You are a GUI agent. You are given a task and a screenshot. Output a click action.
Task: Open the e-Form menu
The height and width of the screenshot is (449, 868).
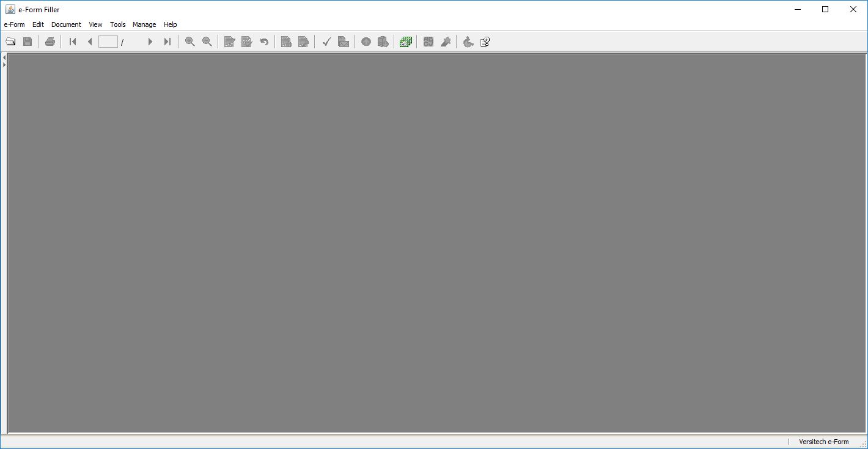(14, 24)
